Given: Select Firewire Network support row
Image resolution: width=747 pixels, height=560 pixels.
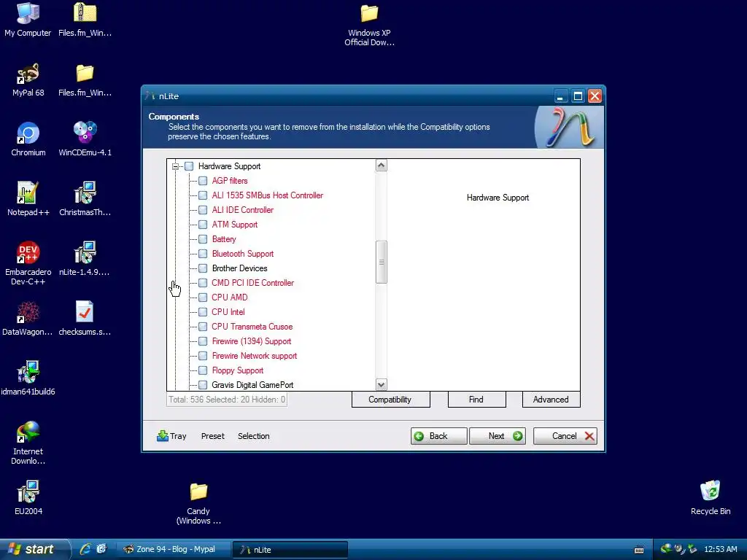Looking at the screenshot, I should point(255,356).
